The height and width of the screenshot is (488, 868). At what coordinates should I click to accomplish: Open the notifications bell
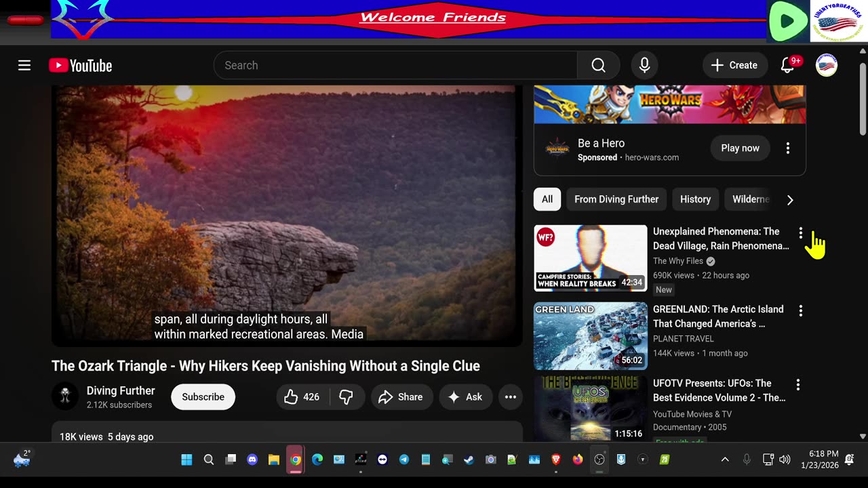click(x=788, y=66)
